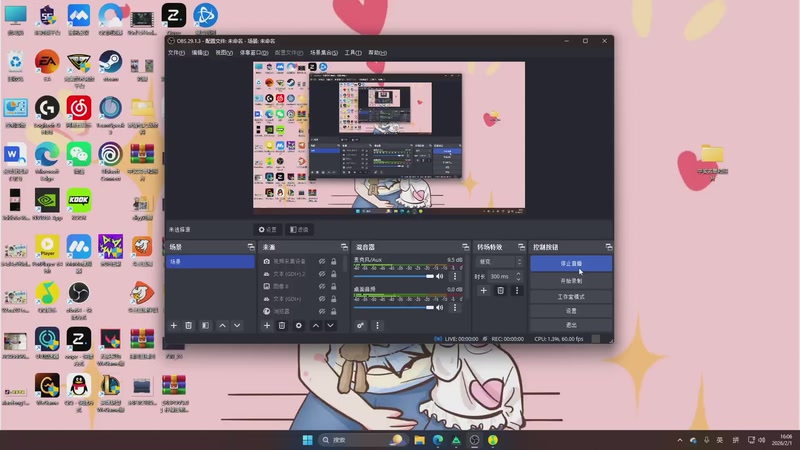Open advanced audio properties gears icon
800x450 pixels.
tap(360, 326)
